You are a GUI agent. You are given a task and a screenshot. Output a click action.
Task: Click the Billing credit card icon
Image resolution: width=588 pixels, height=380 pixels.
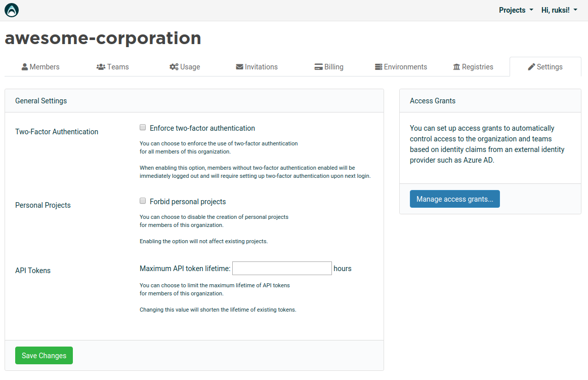click(318, 67)
